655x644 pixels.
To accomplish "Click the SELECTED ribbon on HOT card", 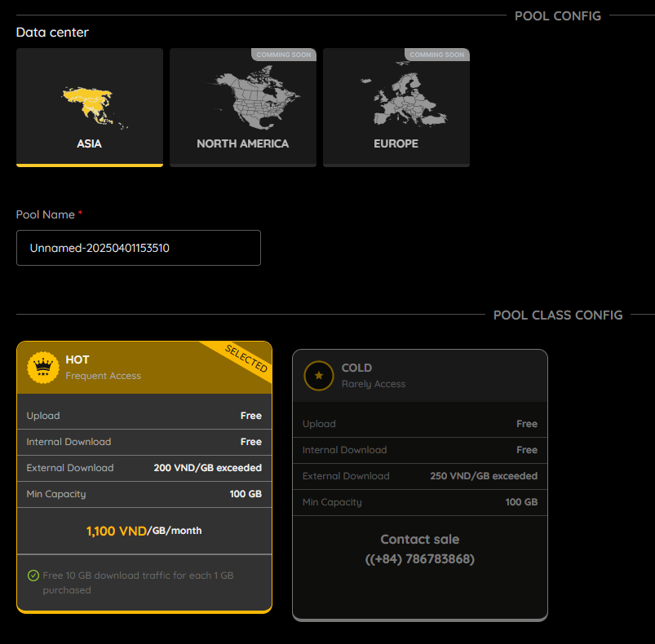I will click(246, 358).
